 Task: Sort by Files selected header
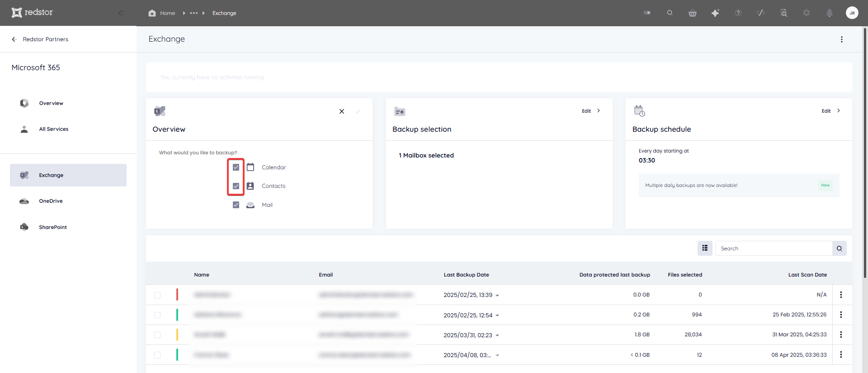pos(685,275)
